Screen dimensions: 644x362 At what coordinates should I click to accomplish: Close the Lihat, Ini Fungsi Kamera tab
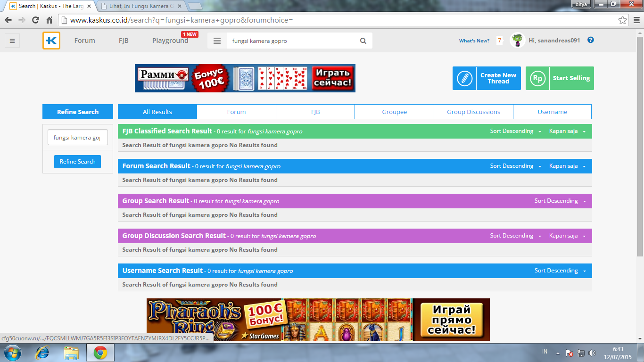(x=180, y=6)
